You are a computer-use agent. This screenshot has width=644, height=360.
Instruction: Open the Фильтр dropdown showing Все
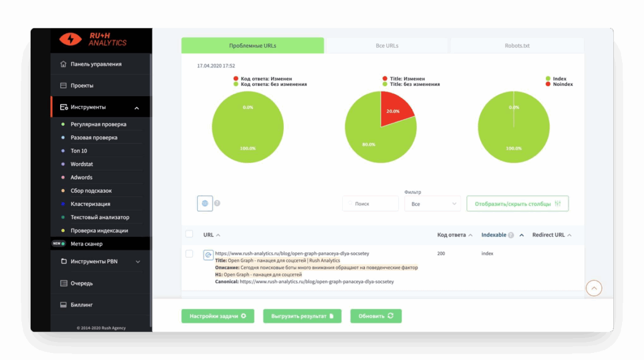tap(433, 204)
